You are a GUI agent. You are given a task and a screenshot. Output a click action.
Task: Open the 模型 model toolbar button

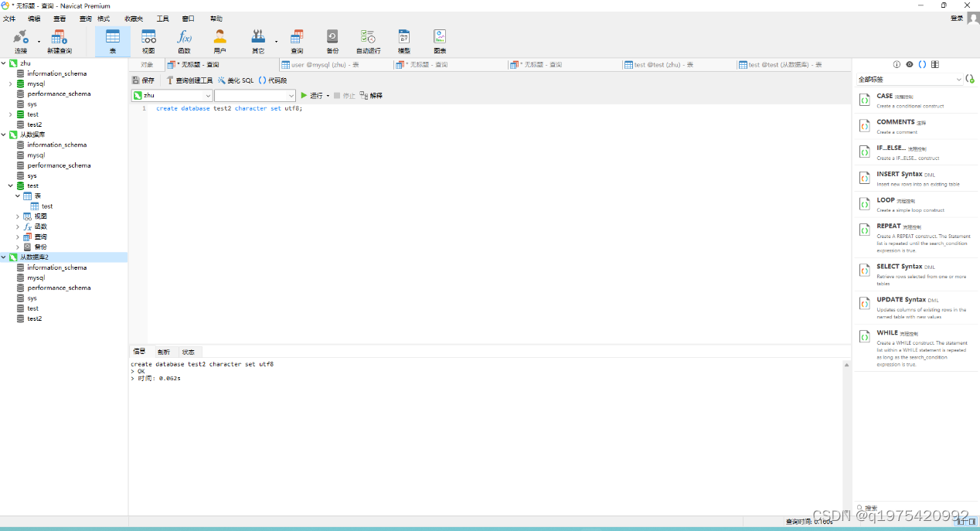tap(404, 41)
